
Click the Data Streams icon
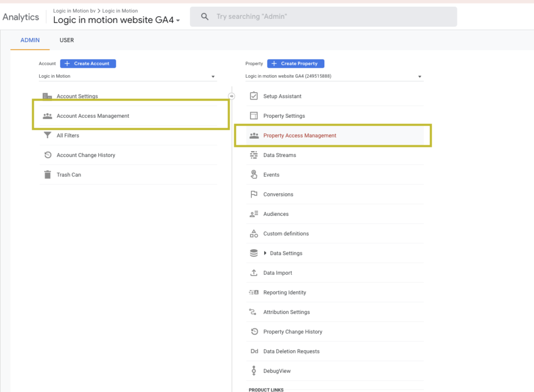click(x=254, y=155)
